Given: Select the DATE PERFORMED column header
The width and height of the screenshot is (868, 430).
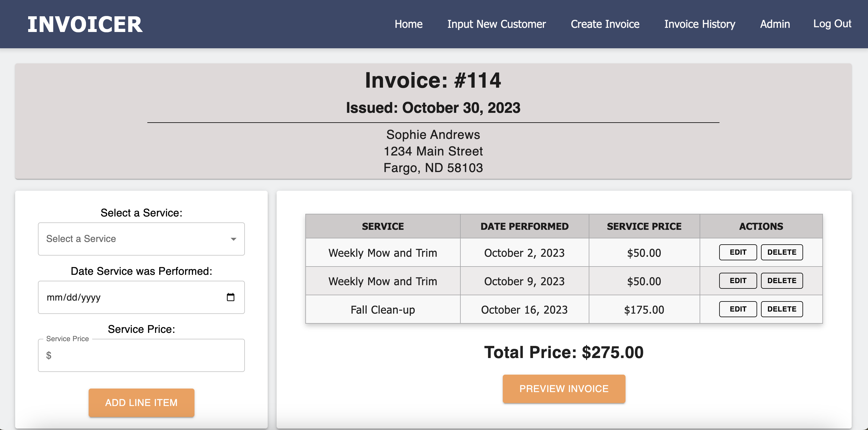Looking at the screenshot, I should coord(524,226).
